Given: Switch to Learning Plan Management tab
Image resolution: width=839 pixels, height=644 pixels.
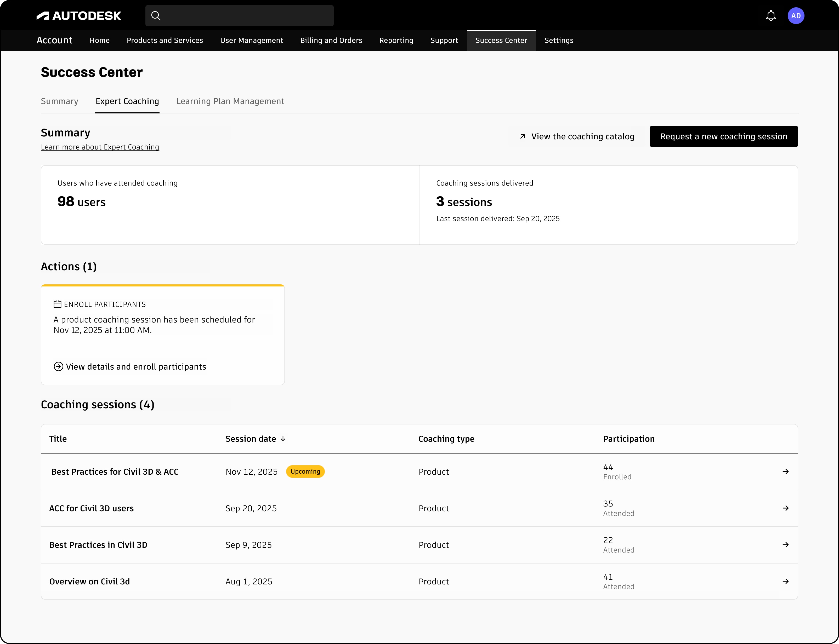Looking at the screenshot, I should pyautogui.click(x=230, y=101).
